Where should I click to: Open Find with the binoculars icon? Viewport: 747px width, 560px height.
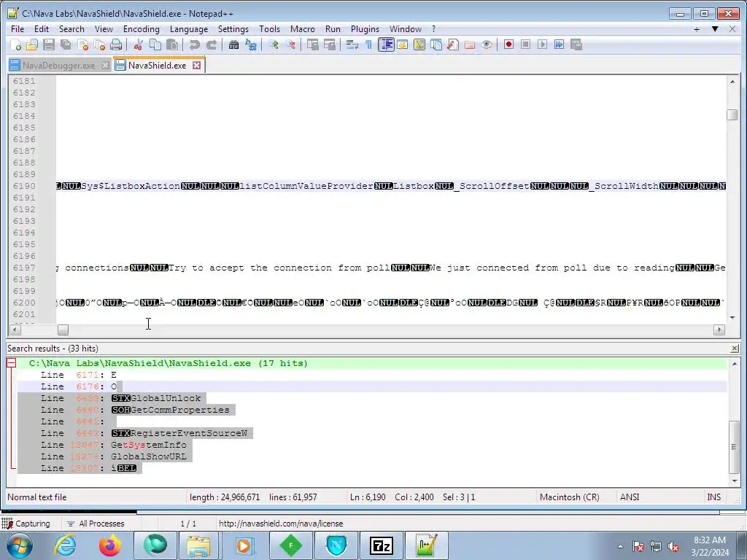point(233,44)
